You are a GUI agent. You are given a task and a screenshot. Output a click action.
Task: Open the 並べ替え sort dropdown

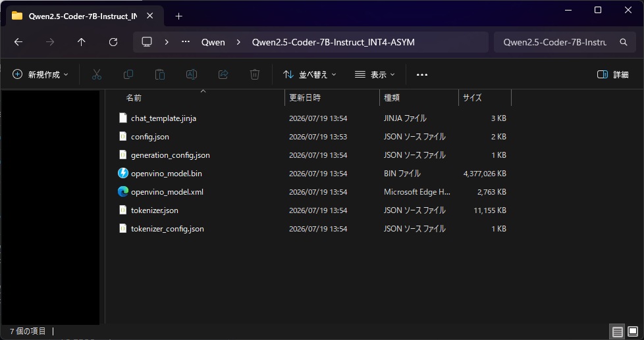(x=309, y=74)
